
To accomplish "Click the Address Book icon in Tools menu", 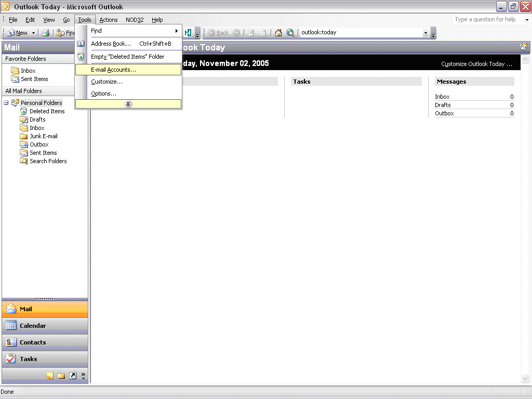I will [x=81, y=44].
